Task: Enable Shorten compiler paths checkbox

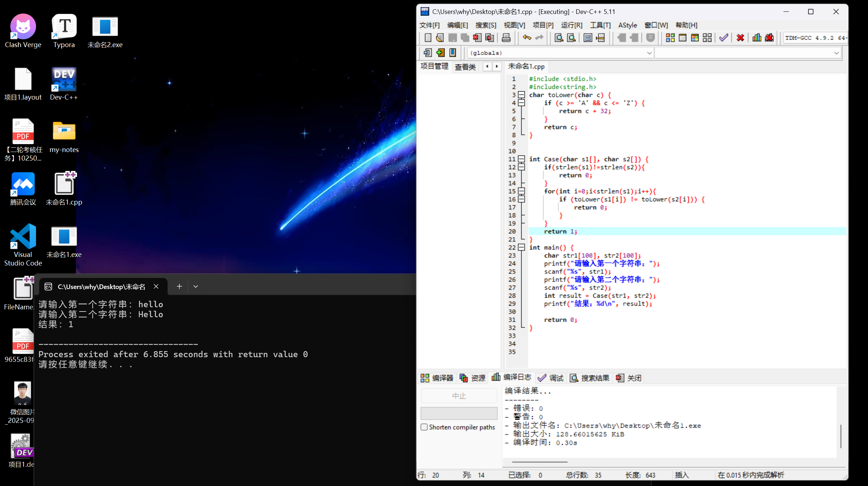Action: tap(424, 427)
